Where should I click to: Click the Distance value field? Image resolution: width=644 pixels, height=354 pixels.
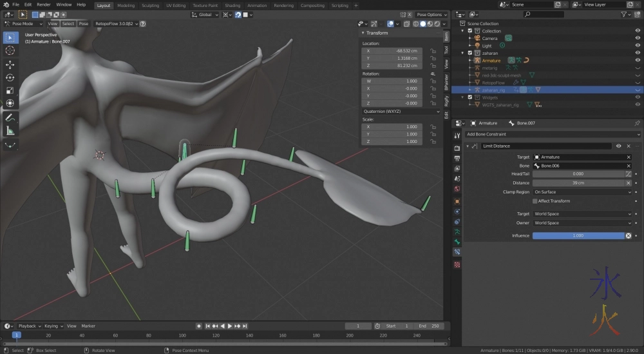[578, 183]
